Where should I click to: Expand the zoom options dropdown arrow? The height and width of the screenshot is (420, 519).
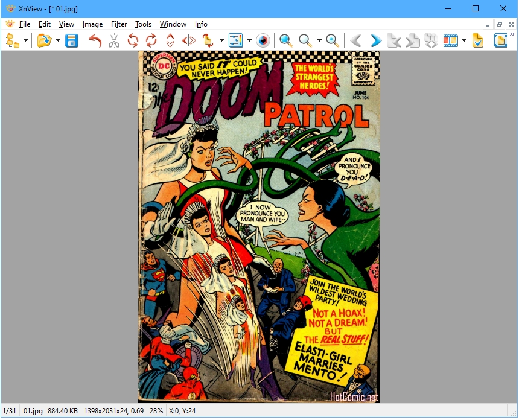[x=319, y=40]
